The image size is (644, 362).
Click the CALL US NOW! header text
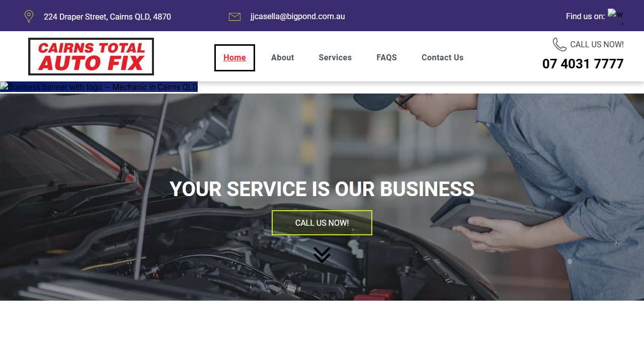(597, 45)
